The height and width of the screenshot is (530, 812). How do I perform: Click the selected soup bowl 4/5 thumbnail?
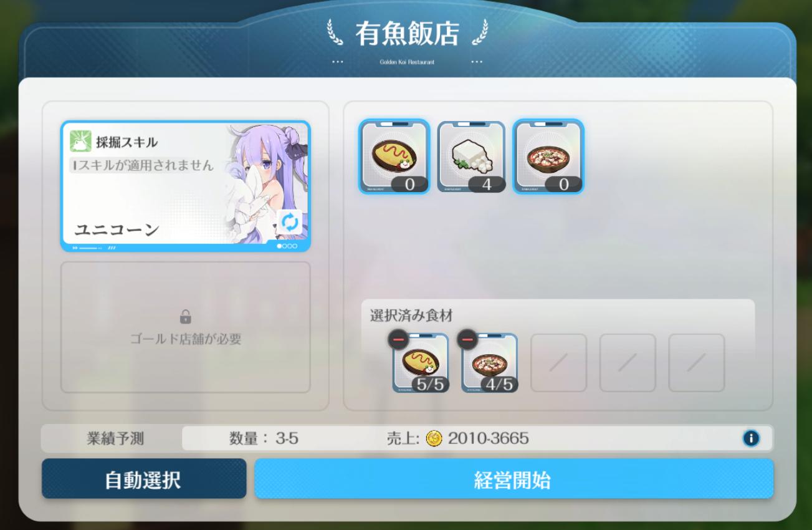tap(490, 364)
